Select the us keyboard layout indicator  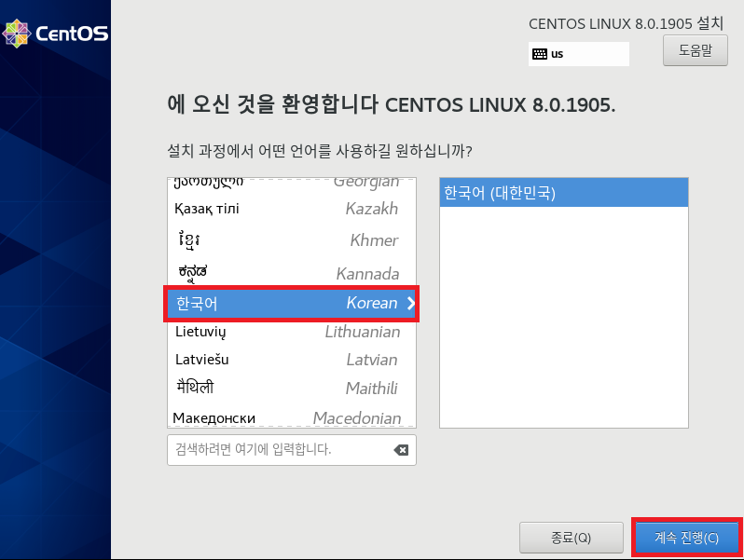tap(579, 54)
